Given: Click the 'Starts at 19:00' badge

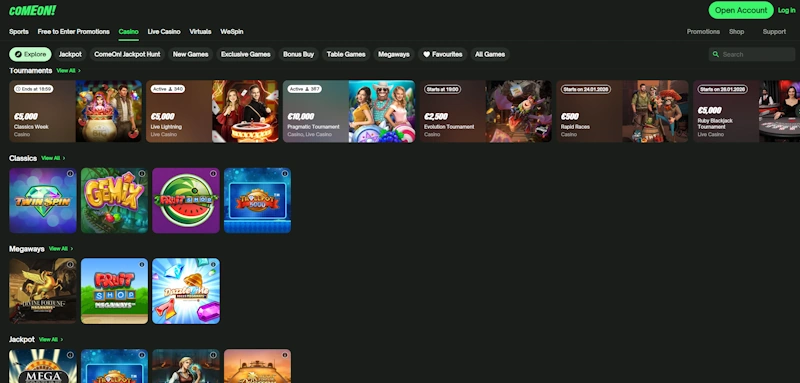Looking at the screenshot, I should (x=442, y=89).
